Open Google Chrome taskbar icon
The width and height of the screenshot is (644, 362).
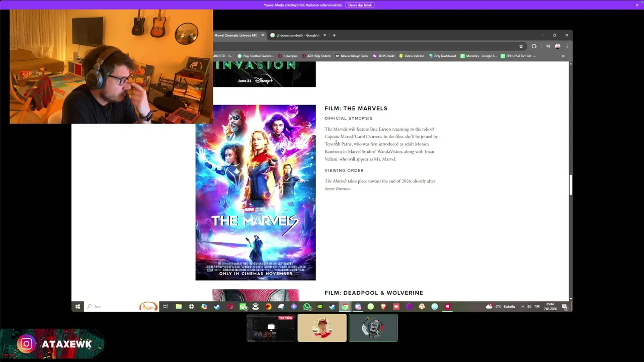point(345,306)
